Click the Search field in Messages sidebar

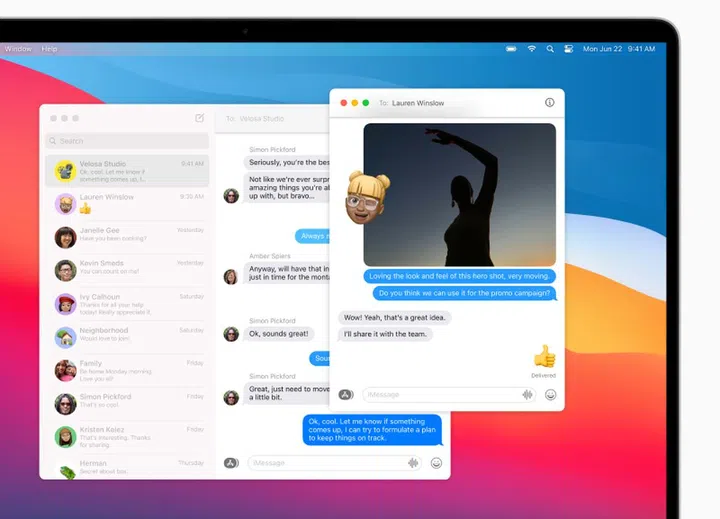pos(127,141)
